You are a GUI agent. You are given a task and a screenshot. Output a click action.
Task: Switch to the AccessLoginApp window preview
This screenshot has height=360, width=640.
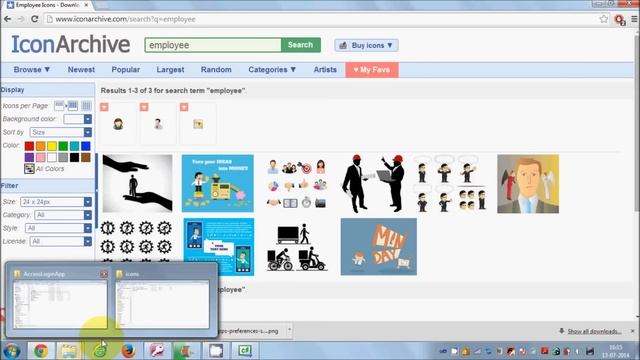[60, 304]
